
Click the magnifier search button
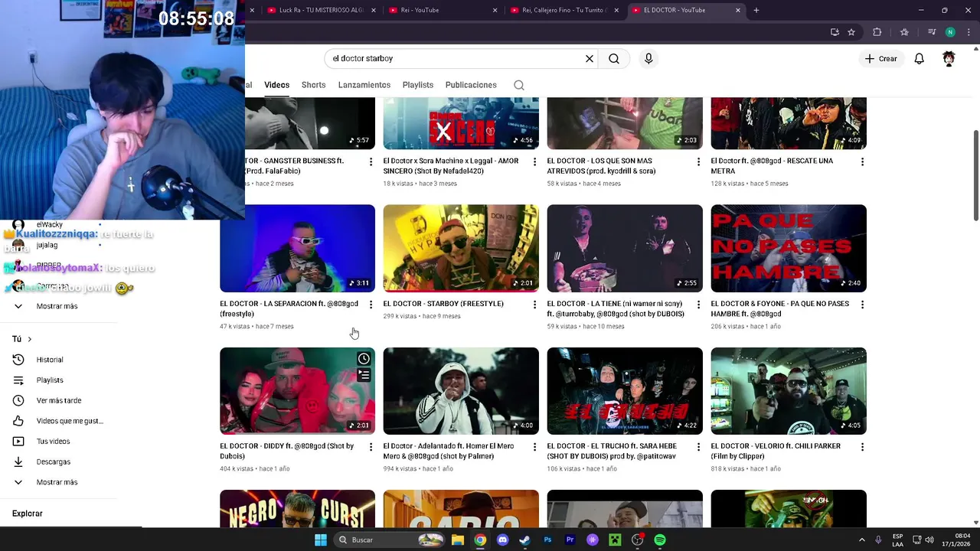(614, 58)
